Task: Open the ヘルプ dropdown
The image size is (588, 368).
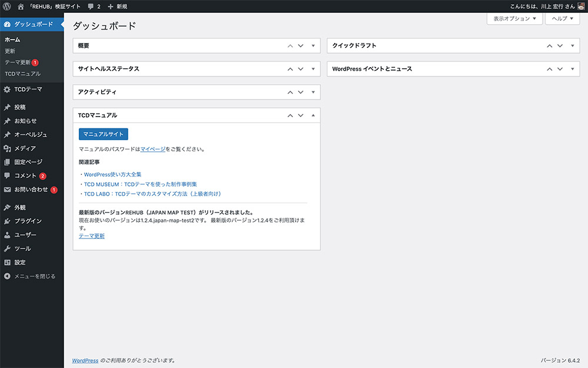Action: tap(562, 18)
